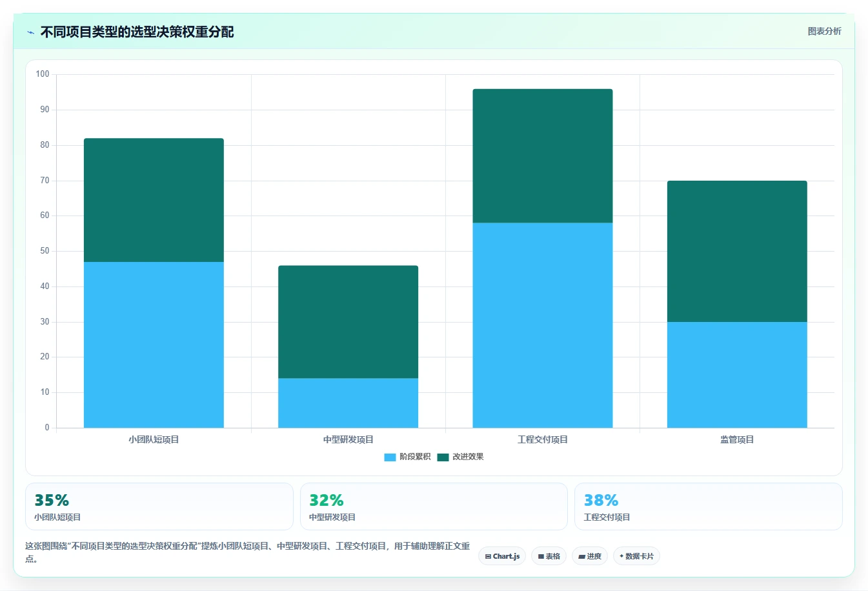Click the 监管项目 x-axis label
This screenshot has width=868, height=591.
737,439
